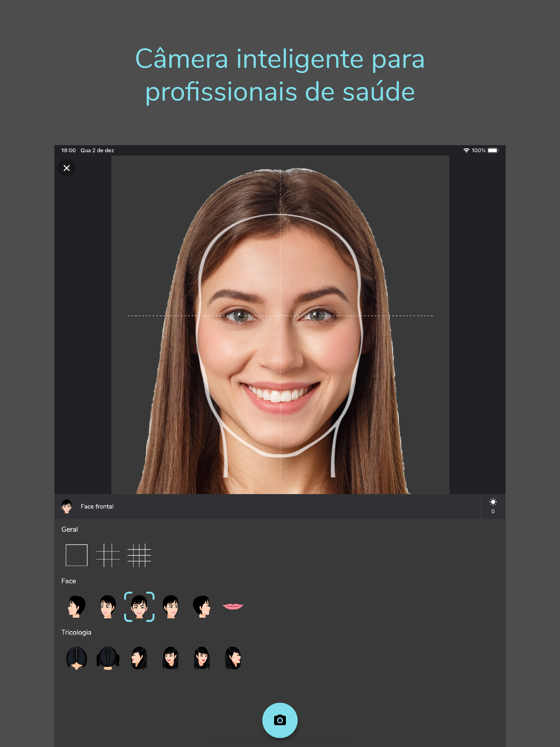The image size is (560, 747).
Task: Choose left three-quarter face pose
Action: pyautogui.click(x=108, y=606)
